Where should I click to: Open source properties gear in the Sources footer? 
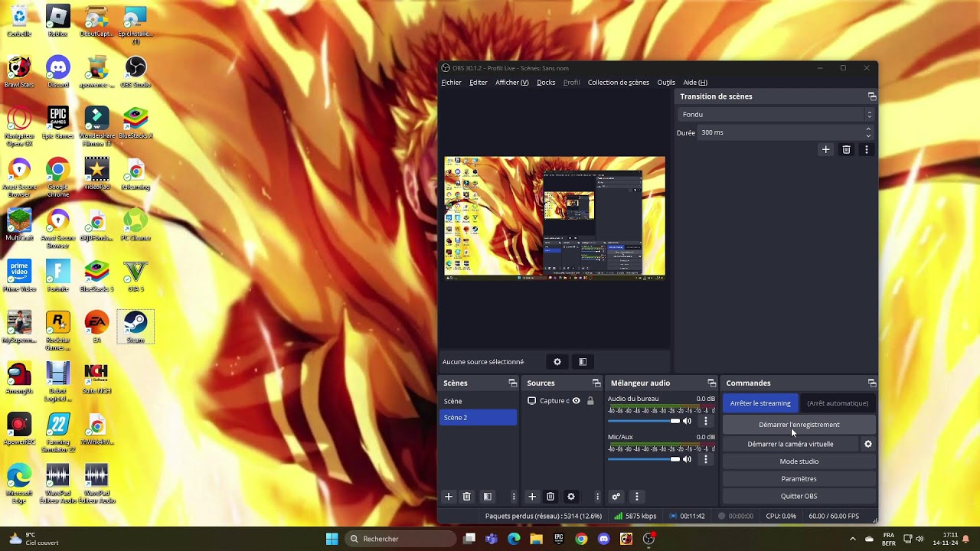click(570, 497)
